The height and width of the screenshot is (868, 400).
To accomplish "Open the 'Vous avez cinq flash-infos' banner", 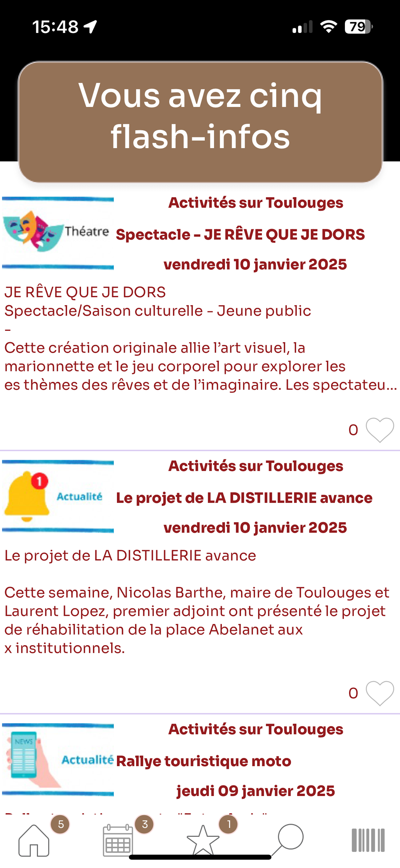I will coord(200,122).
